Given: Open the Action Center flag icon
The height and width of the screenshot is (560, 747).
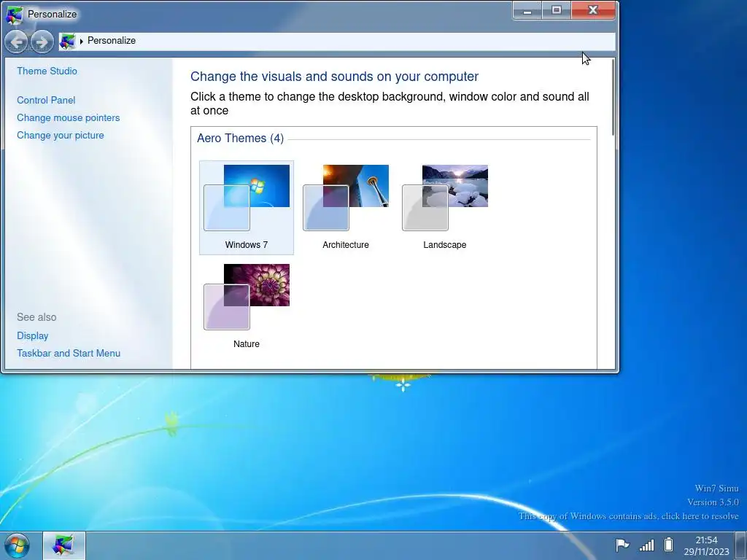Looking at the screenshot, I should coord(622,545).
